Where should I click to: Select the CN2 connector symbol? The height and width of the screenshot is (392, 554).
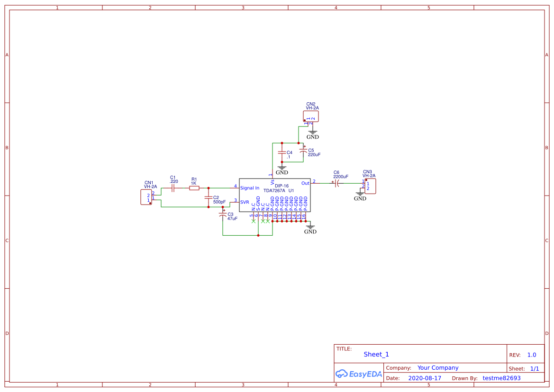click(311, 116)
